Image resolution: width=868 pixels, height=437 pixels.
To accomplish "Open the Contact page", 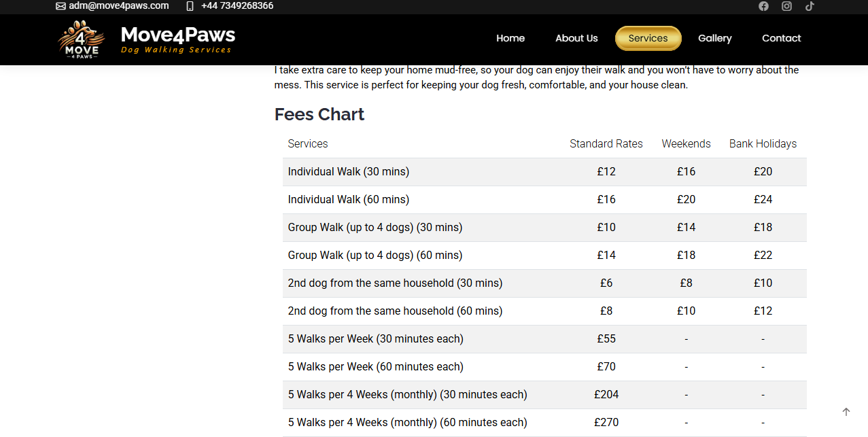I will point(781,38).
